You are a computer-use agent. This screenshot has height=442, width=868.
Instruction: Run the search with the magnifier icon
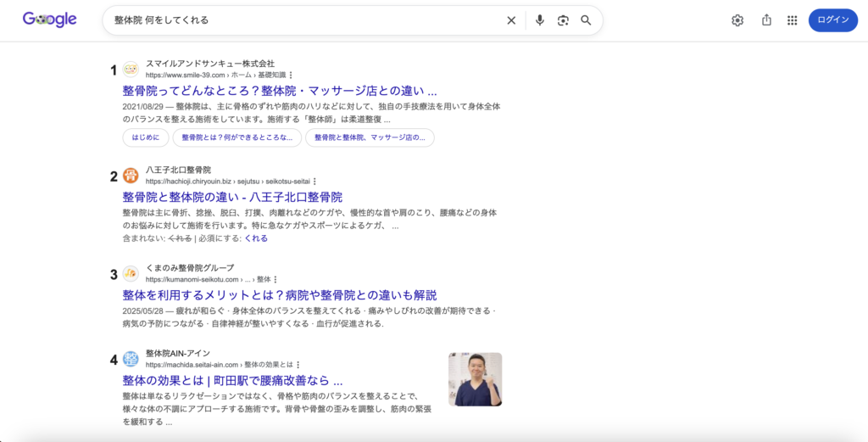coord(586,20)
